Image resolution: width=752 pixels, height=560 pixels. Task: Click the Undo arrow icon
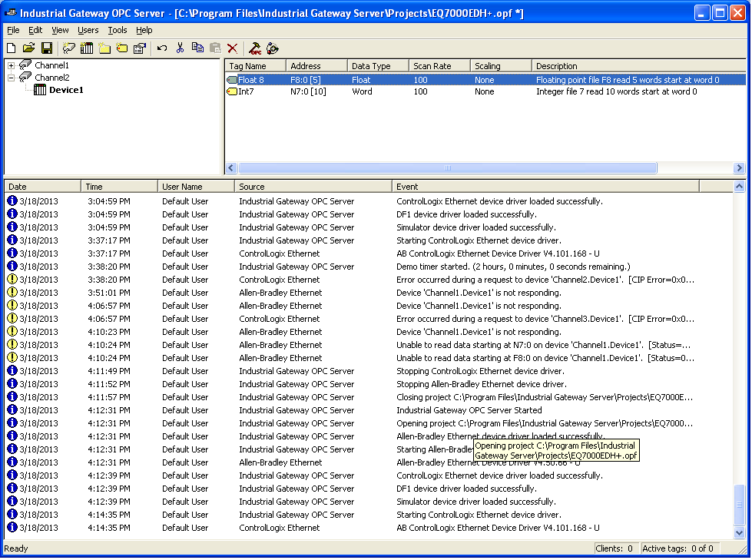(x=161, y=48)
